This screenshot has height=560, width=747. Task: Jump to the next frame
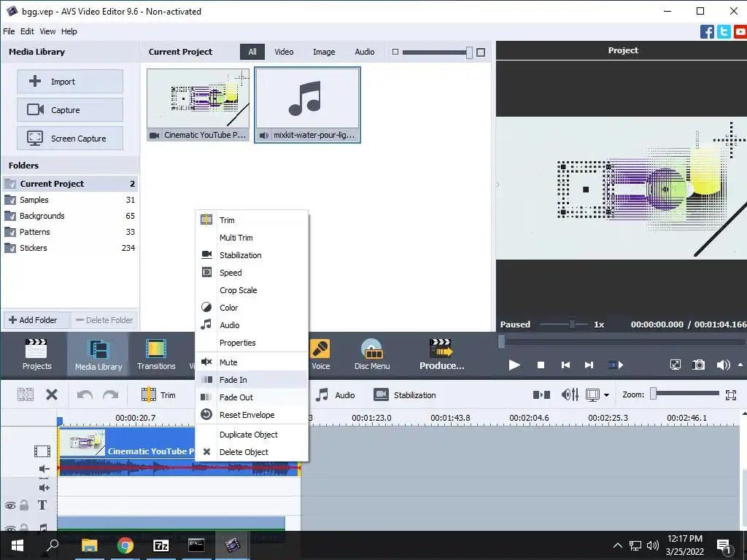pos(589,365)
